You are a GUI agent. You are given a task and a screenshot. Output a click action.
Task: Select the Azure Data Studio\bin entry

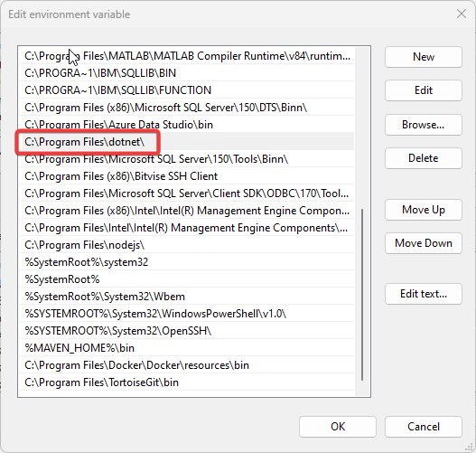tap(187, 125)
